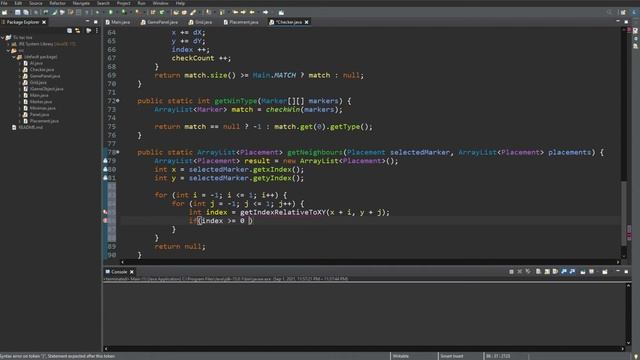Open Package Explorer View Menu dots
This screenshot has height=360, width=640.
pyautogui.click(x=97, y=31)
